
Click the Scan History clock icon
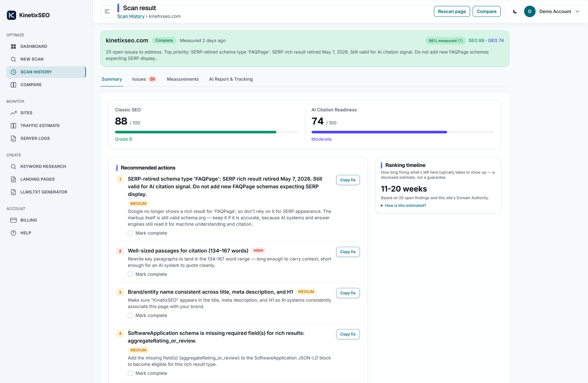pos(13,72)
